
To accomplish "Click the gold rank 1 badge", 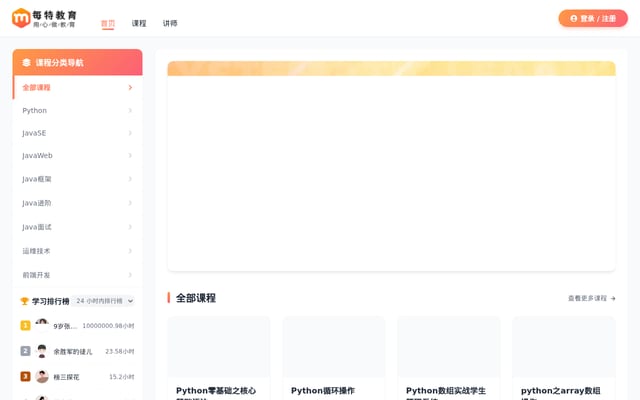I will [x=25, y=325].
